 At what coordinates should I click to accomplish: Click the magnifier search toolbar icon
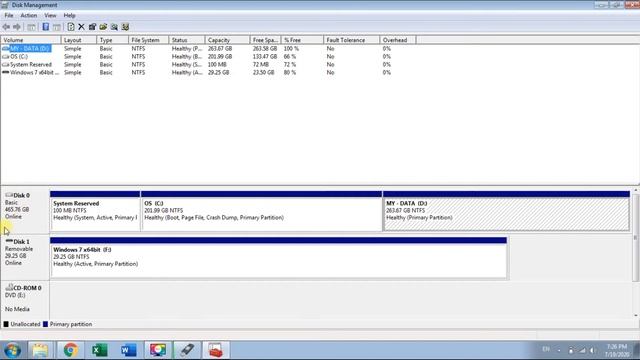(114, 27)
